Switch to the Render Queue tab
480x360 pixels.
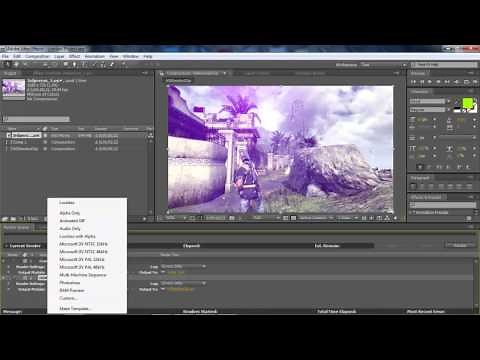[17, 228]
